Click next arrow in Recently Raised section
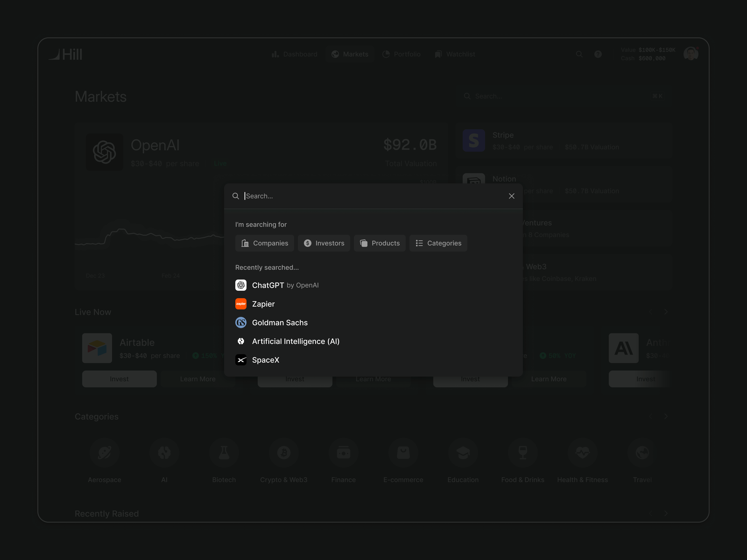This screenshot has height=560, width=747. click(x=666, y=513)
